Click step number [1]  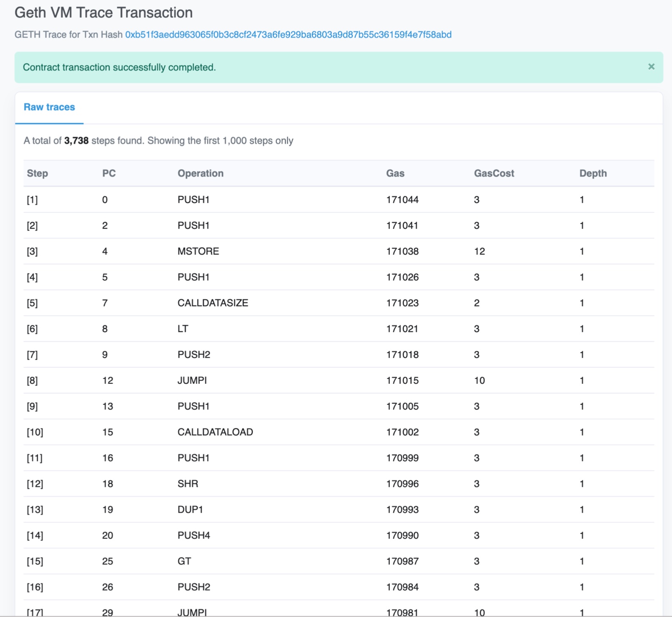point(32,200)
